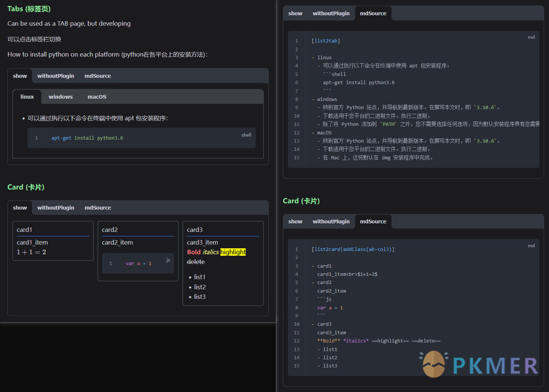Viewport: 549px width, 392px height.
Task: Click '[list2card|addClass(ab-col3)]' source line
Action: pos(353,249)
